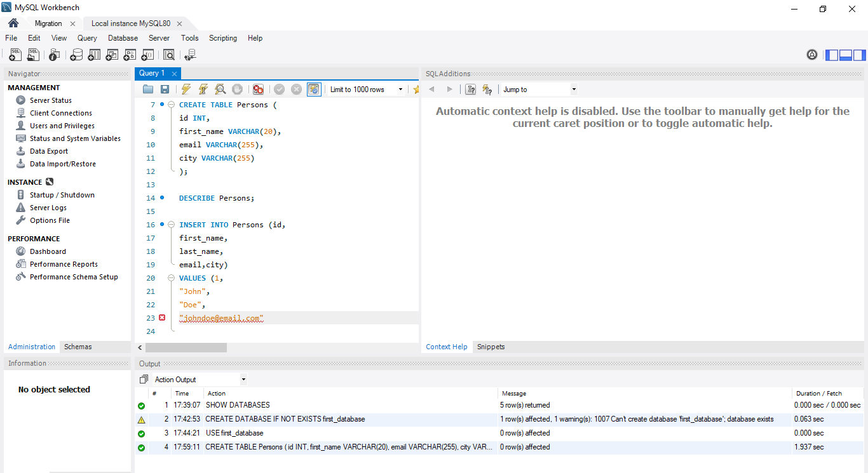The width and height of the screenshot is (868, 473).
Task: Create a new view icon
Action: point(112,55)
